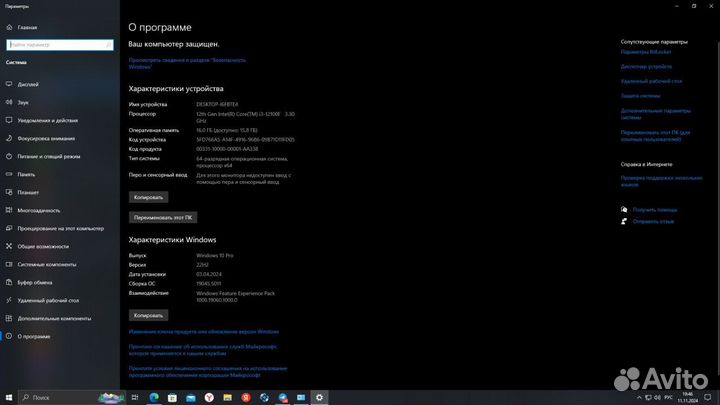
Task: Click the red Yandex icon on taskbar
Action: point(246,397)
